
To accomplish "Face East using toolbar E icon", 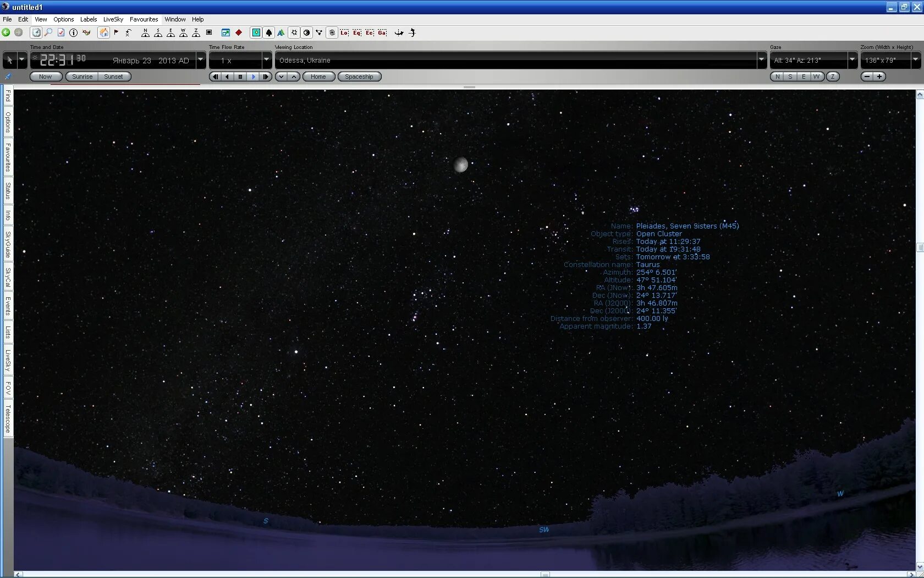I will point(170,32).
